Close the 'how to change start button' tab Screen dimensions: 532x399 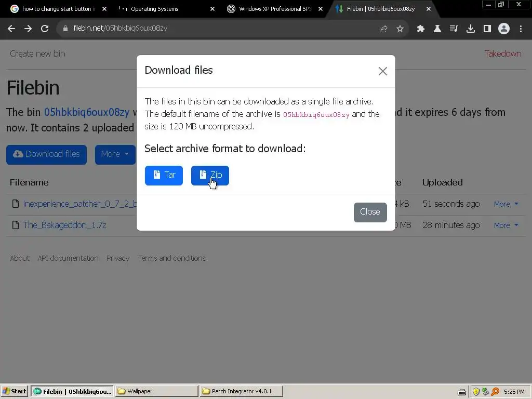(x=104, y=9)
